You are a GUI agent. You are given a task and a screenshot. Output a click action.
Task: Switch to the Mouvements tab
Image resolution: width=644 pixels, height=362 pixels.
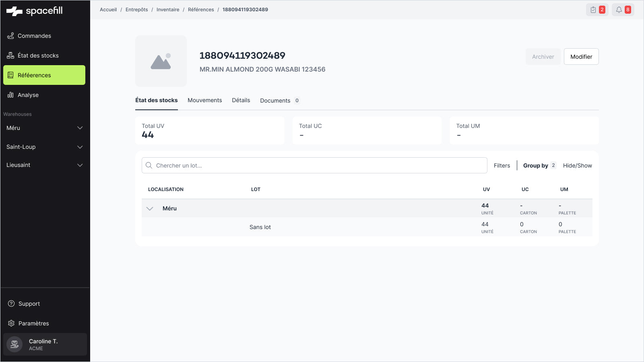click(204, 100)
